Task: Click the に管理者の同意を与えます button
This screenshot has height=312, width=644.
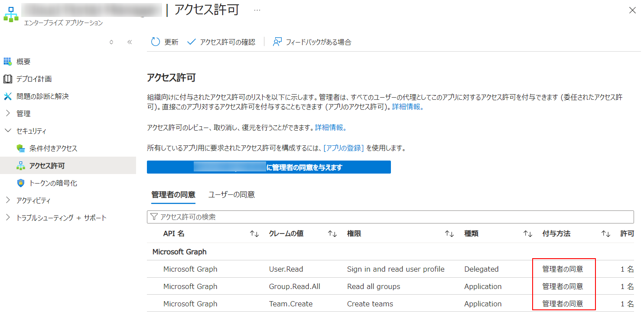Action: pos(269,167)
